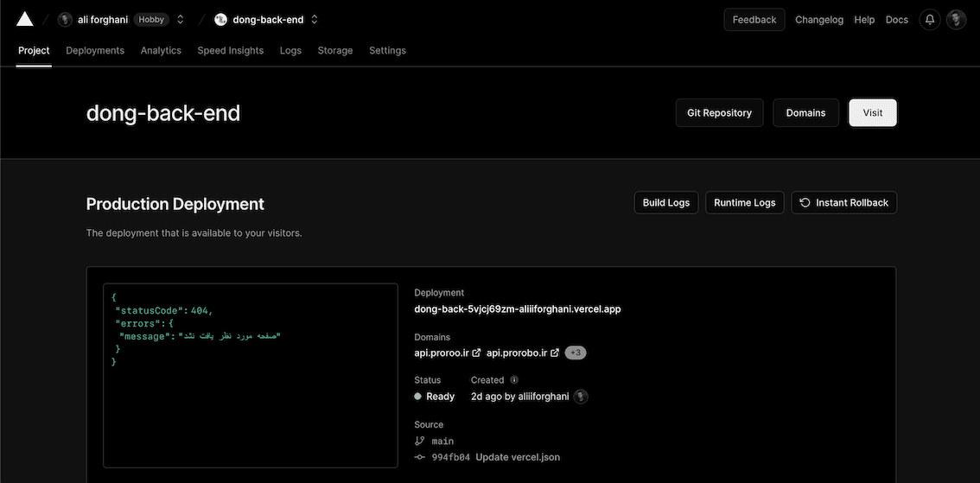Viewport: 980px width, 483px height.
Task: Open the user avatar menu at top right
Action: 956,19
